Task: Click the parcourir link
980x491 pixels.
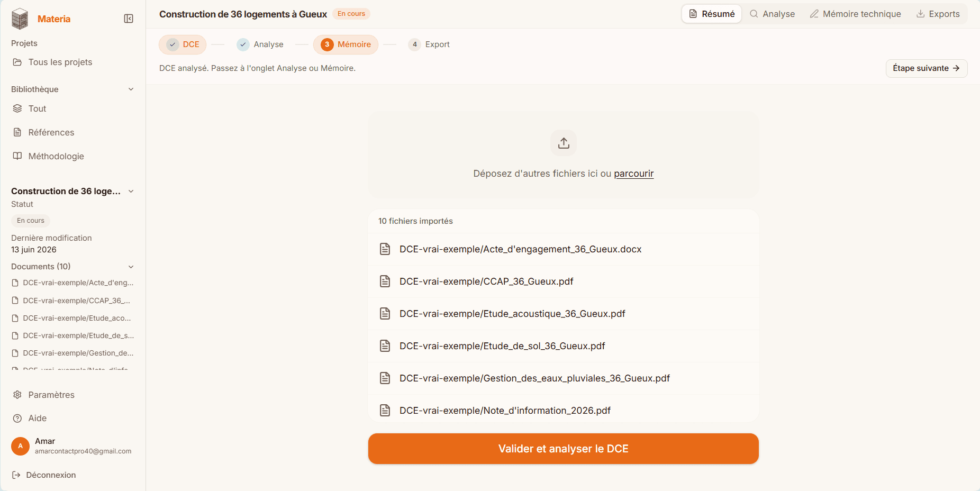Action: [634, 174]
